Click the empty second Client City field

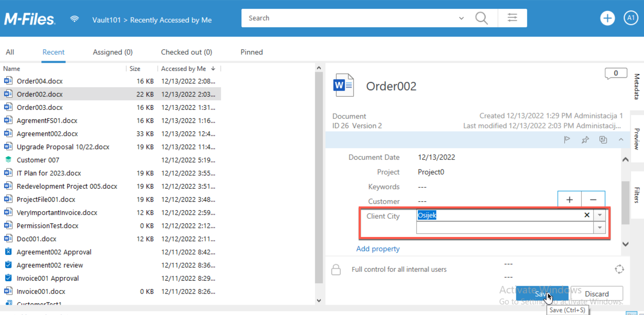coord(505,228)
